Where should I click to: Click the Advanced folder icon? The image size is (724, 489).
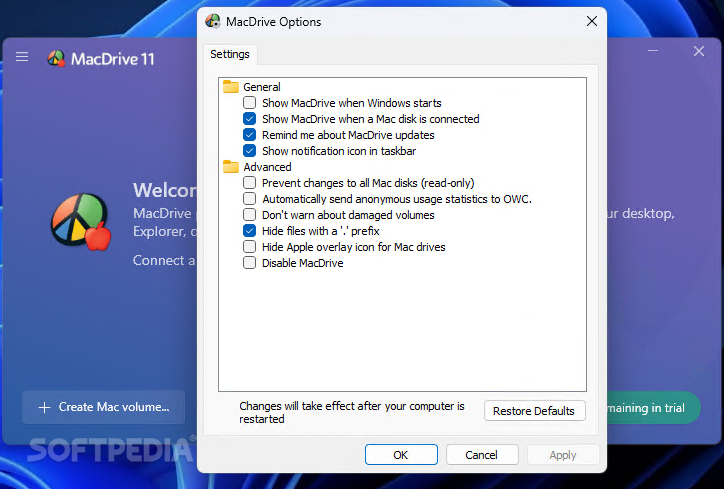pyautogui.click(x=230, y=167)
